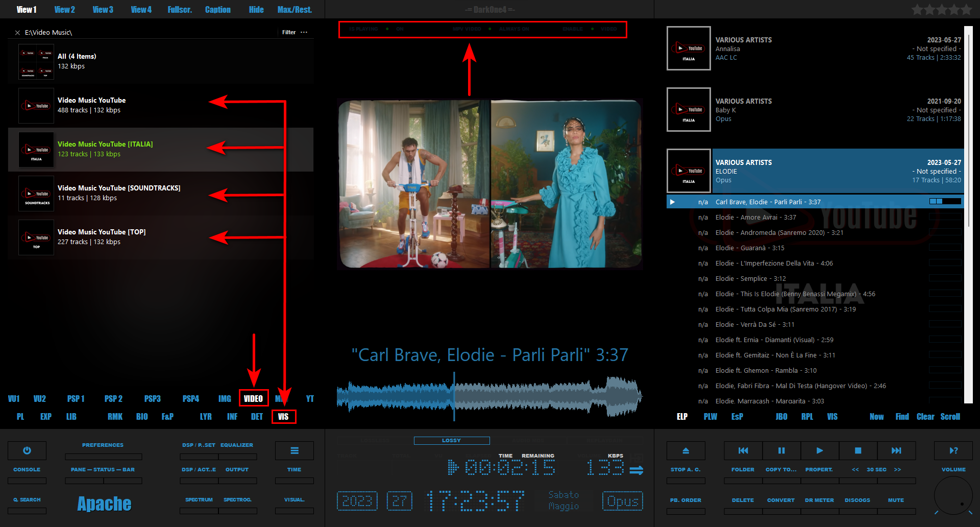
Task: Click the YouTube cover of Baby K album
Action: click(x=689, y=110)
